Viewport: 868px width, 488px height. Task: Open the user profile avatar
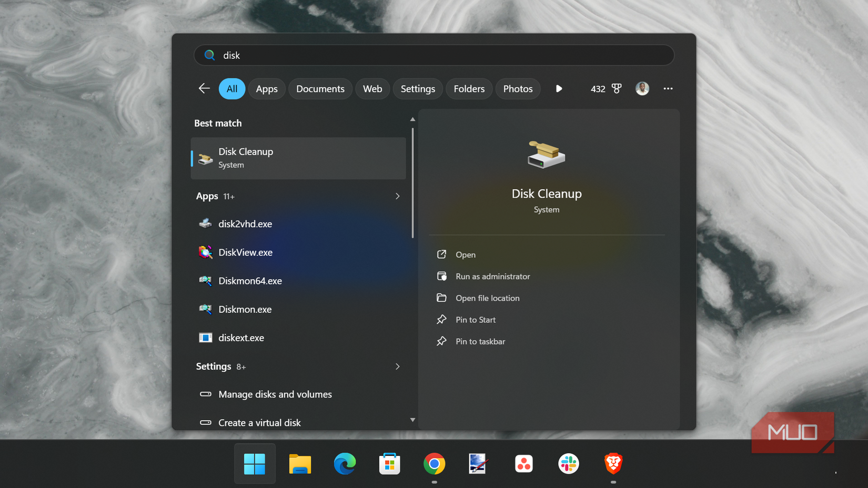(642, 88)
